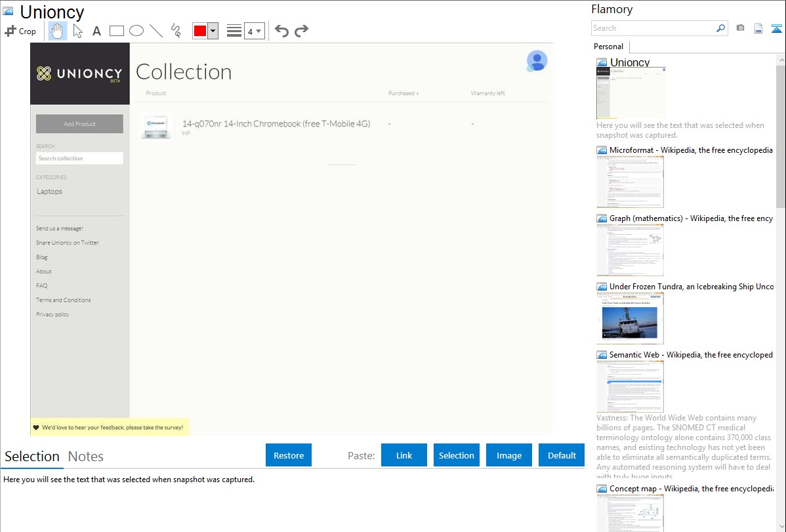
Task: Select the straight line tool
Action: click(x=156, y=31)
